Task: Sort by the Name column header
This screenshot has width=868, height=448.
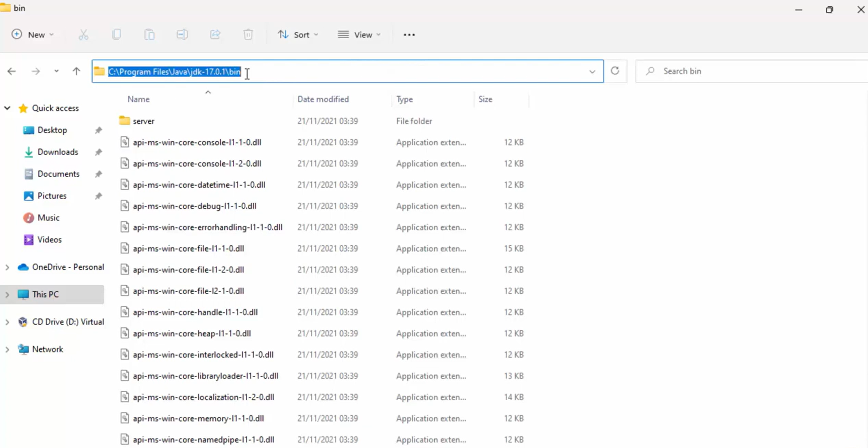Action: tap(138, 99)
